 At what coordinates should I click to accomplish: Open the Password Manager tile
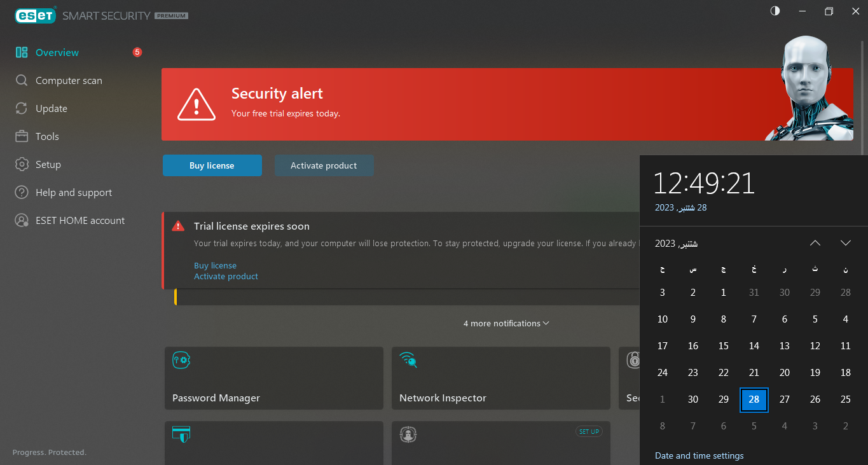[x=274, y=378]
